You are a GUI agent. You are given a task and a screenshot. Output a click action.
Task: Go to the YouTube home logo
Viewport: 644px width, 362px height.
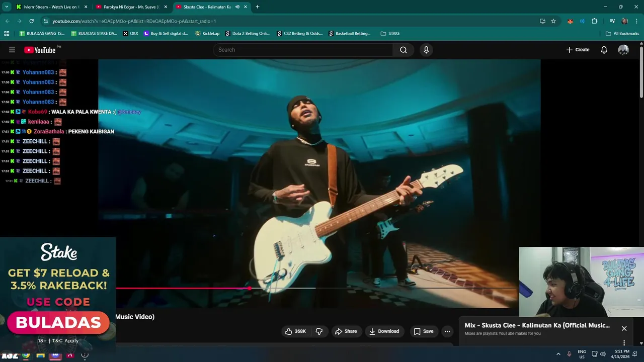coord(40,50)
